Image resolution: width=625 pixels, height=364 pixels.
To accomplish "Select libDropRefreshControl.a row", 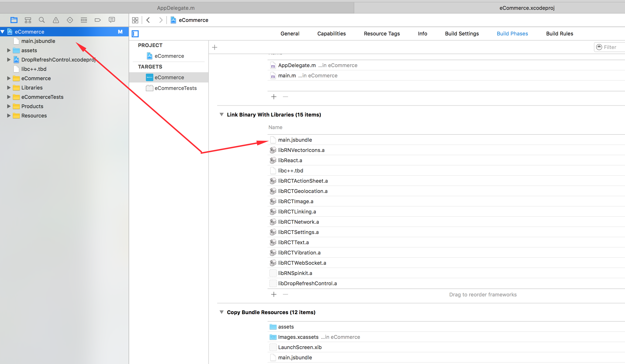I will 446,283.
